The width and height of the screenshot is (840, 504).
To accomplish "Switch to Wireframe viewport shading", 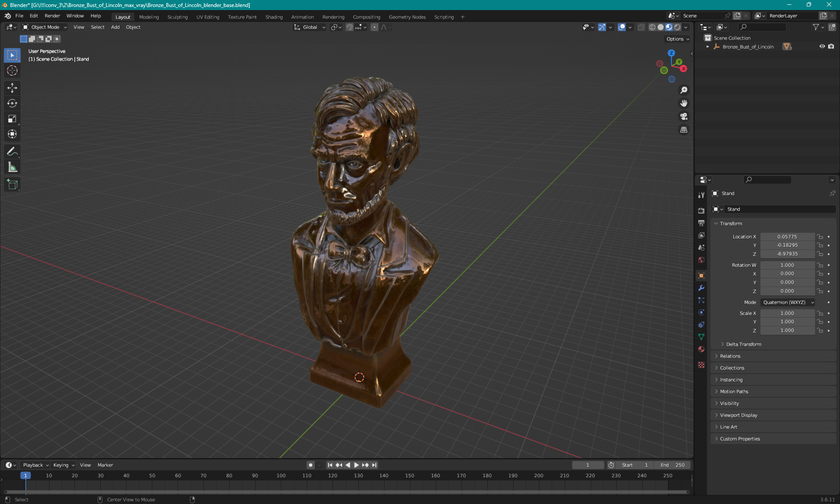I will click(652, 27).
